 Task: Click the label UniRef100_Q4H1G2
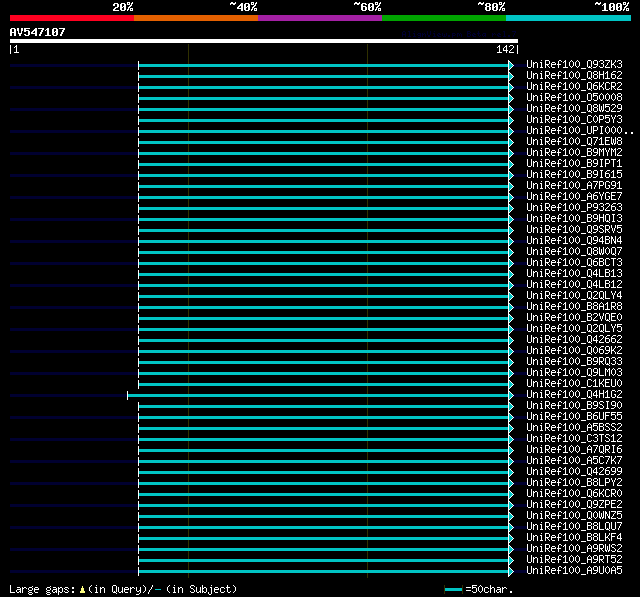574,395
